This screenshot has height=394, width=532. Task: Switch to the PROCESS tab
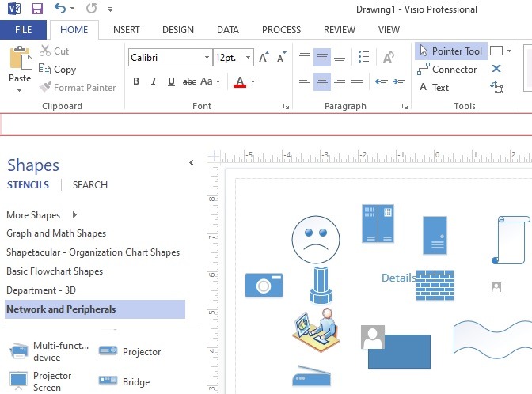pyautogui.click(x=281, y=30)
